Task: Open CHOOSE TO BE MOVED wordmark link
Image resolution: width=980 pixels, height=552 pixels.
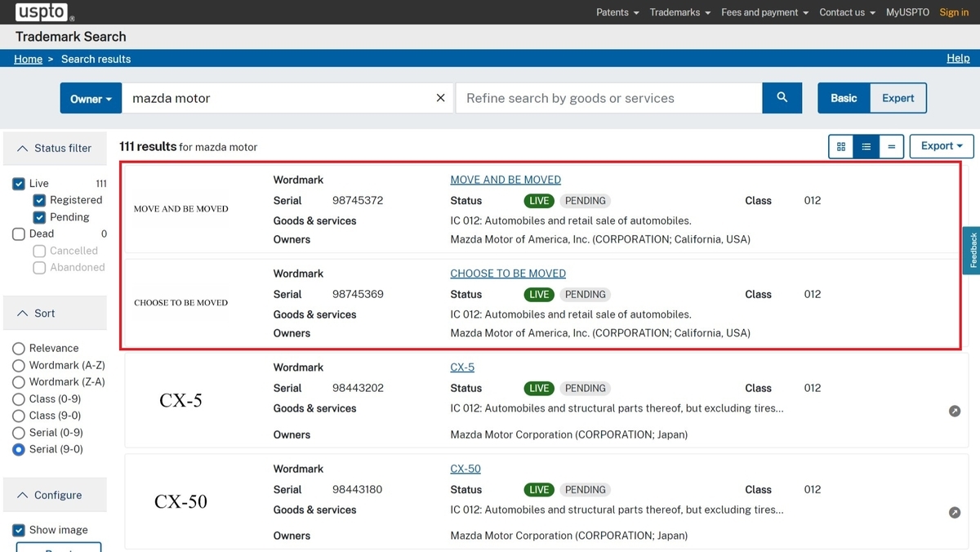Action: click(x=508, y=274)
